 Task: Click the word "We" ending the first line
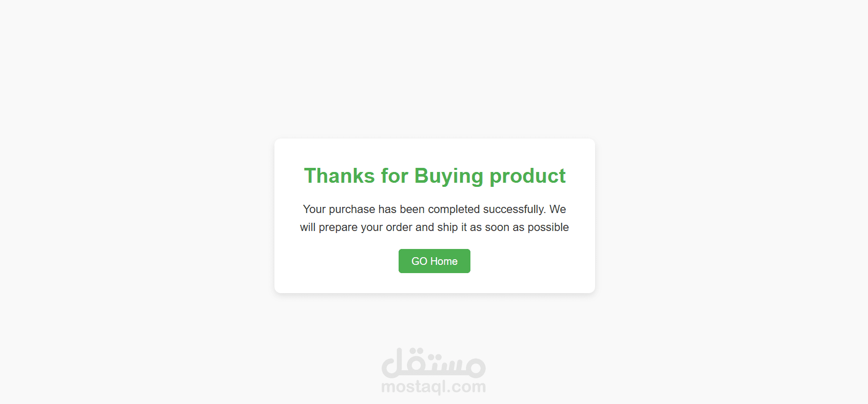(x=558, y=209)
